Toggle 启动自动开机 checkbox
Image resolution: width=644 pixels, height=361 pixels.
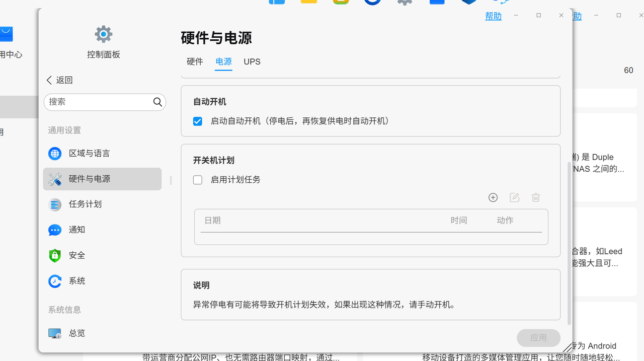pos(198,121)
